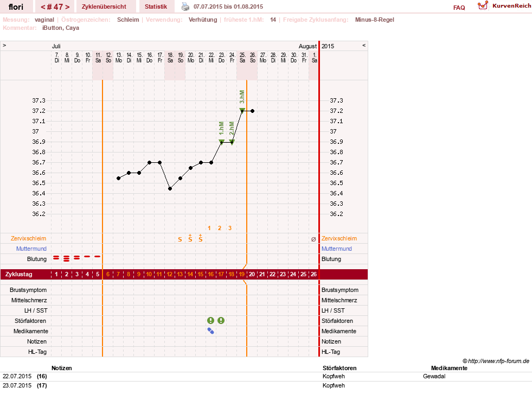Click the Kopfweh disturbance icon on day 17

pyautogui.click(x=221, y=321)
